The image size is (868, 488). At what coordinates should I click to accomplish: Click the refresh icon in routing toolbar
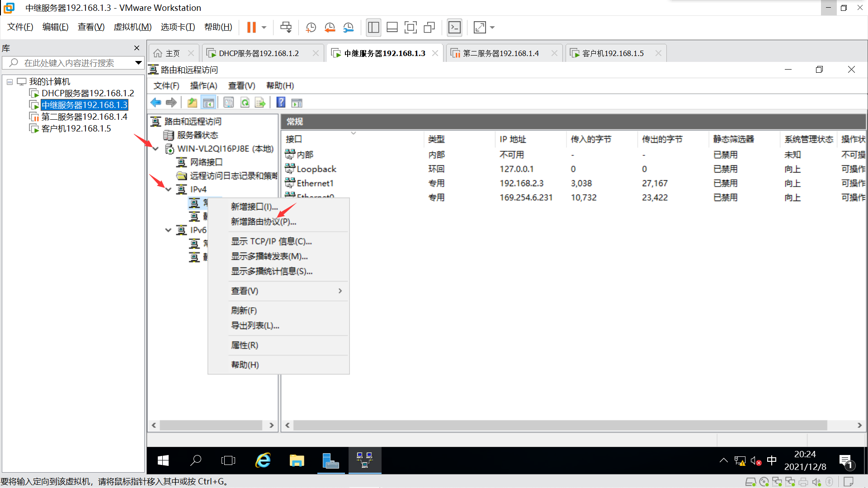coord(245,103)
